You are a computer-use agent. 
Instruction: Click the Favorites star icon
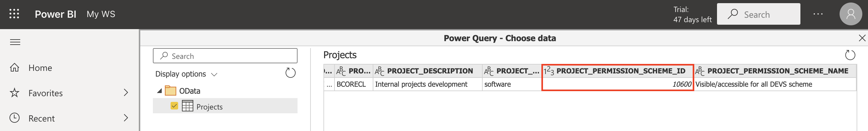click(15, 93)
